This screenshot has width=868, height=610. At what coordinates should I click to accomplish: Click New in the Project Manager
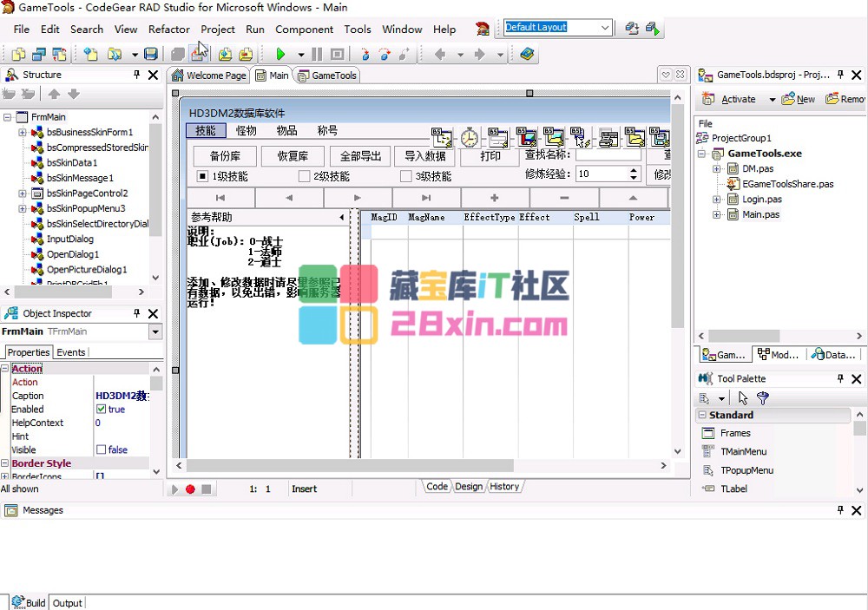click(799, 99)
